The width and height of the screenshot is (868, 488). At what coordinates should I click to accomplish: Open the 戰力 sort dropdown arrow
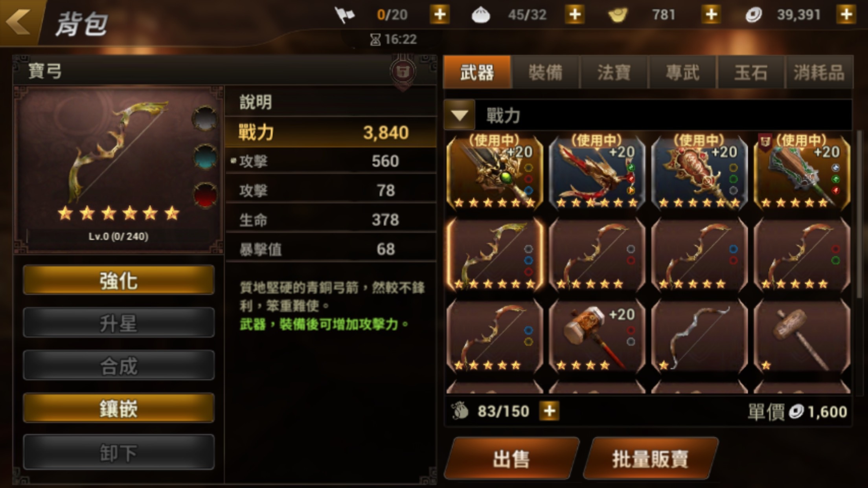pos(459,115)
